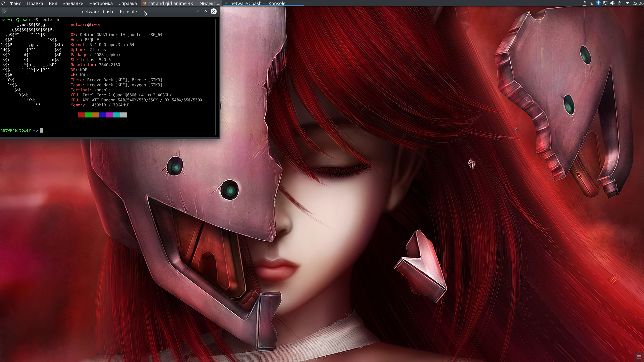Viewport: 644px width, 362px height.
Task: Close the Konsole window
Action: point(214,12)
